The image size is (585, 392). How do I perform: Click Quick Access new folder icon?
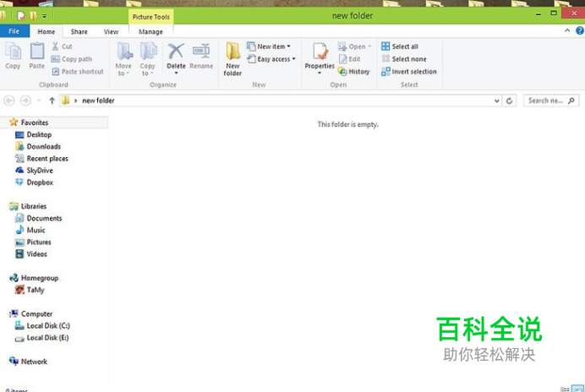34,16
